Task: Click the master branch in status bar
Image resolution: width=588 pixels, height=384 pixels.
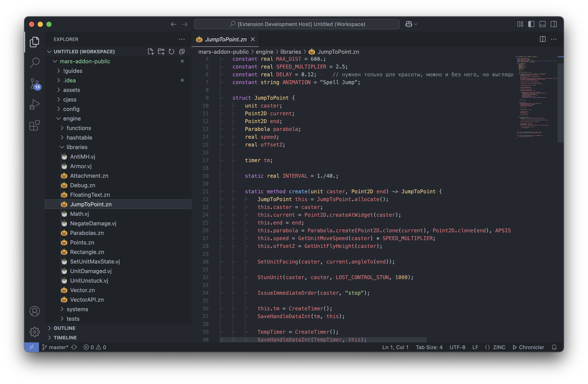Action: point(58,347)
